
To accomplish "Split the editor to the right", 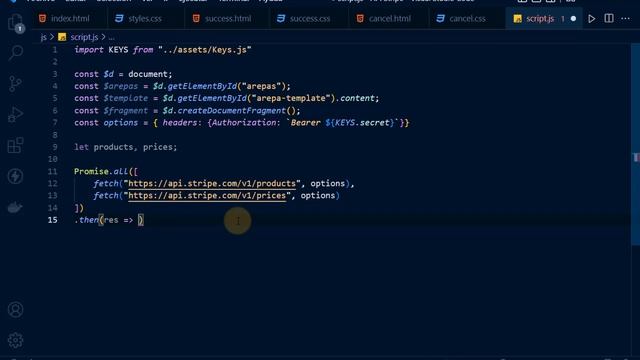I will [x=609, y=18].
